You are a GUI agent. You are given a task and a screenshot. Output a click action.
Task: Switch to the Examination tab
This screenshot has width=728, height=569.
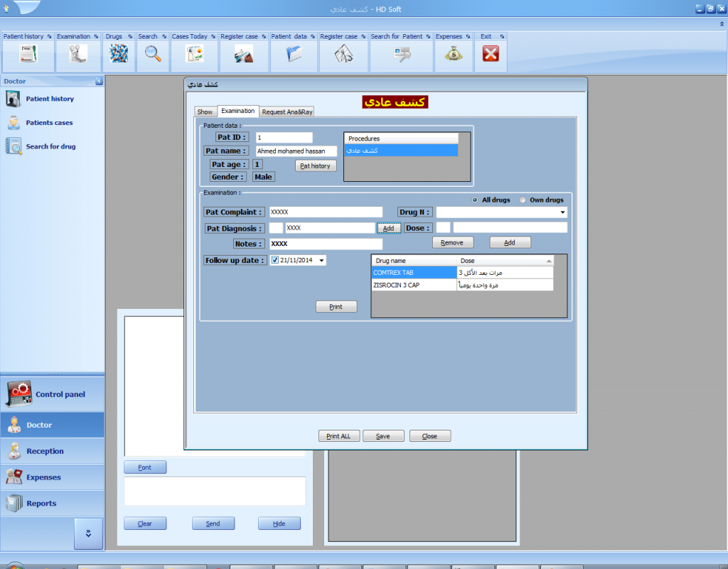coord(237,111)
